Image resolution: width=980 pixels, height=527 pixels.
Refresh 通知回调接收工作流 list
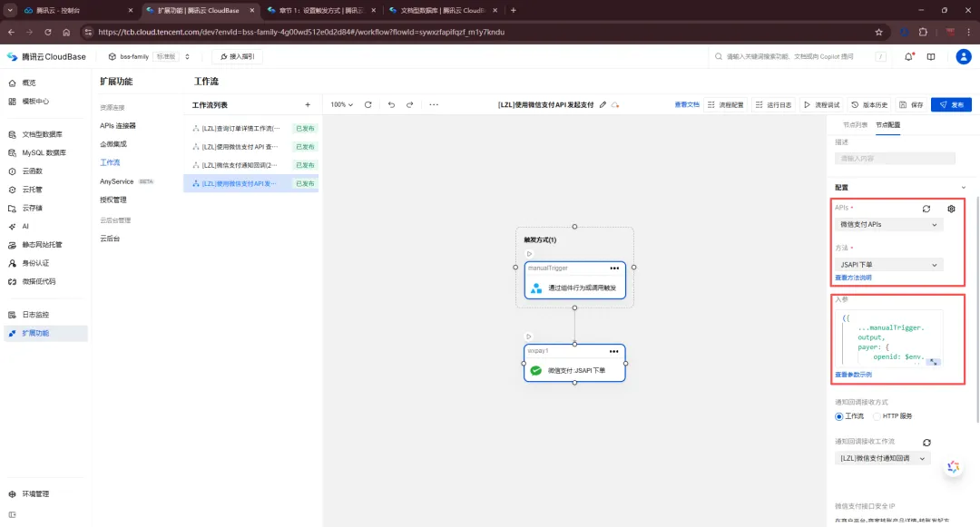point(926,443)
